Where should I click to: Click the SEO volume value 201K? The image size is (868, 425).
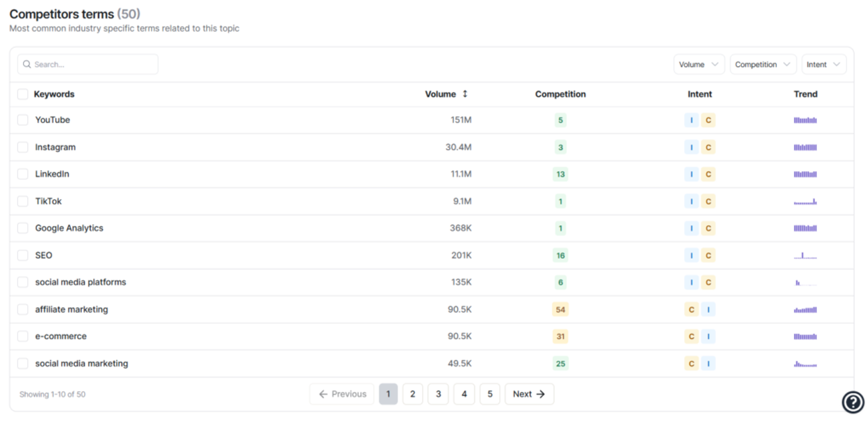462,255
